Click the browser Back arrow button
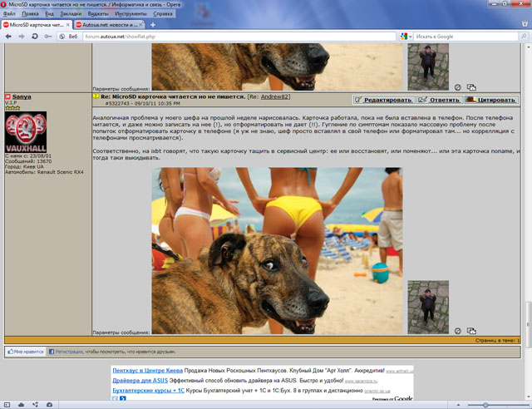This screenshot has height=409, width=532. [7, 37]
